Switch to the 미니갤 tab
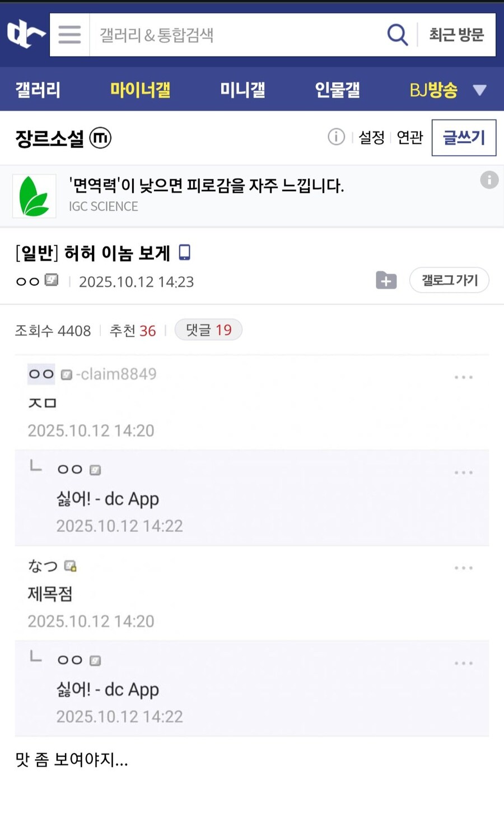 coord(242,90)
